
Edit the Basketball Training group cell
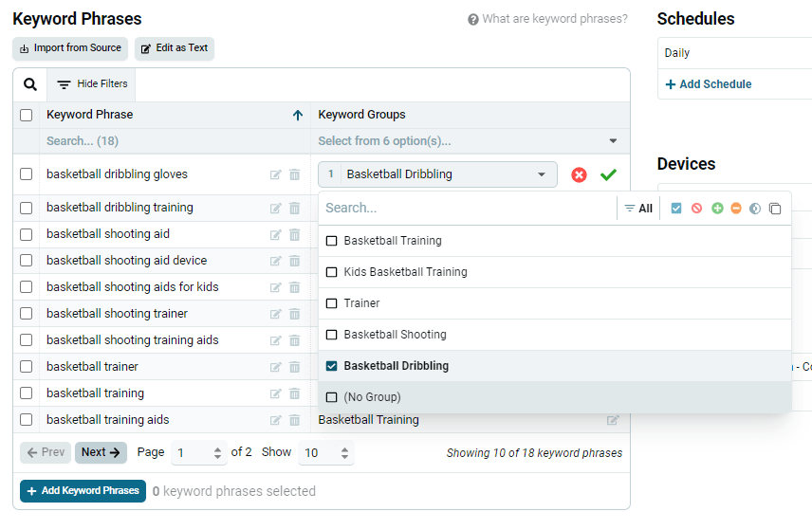click(x=613, y=420)
